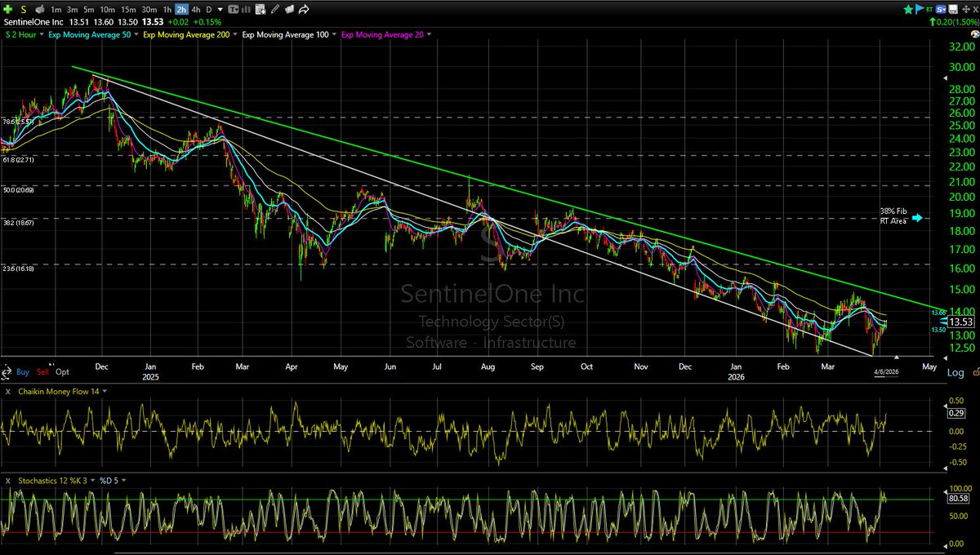Viewport: 980px width, 555px height.
Task: Select the 1m timeframe
Action: [56, 10]
